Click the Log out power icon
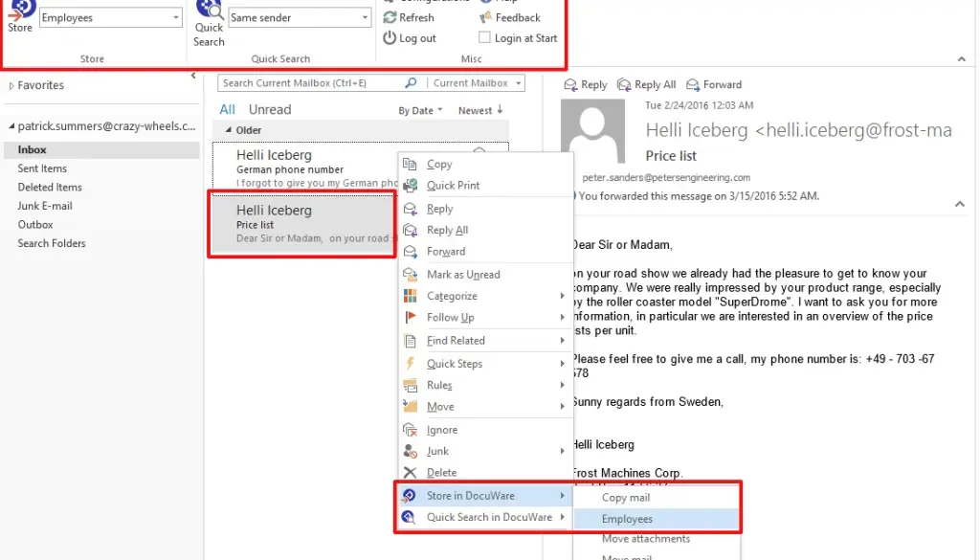This screenshot has width=980, height=560. [x=390, y=38]
